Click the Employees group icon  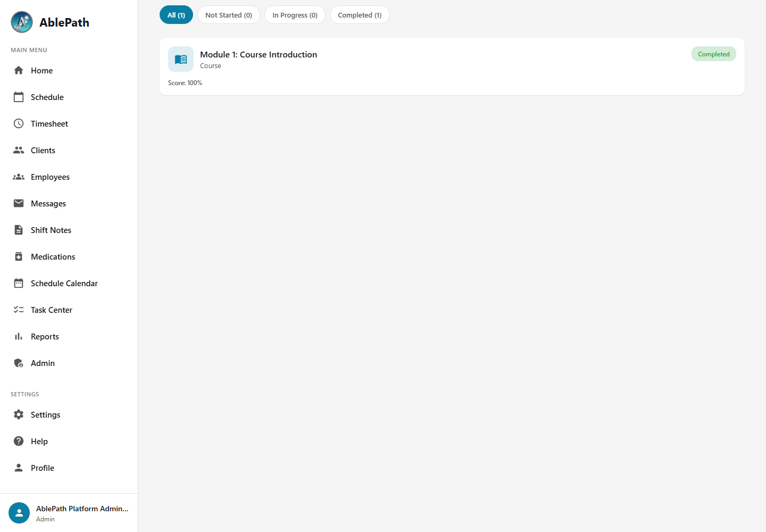coord(19,177)
